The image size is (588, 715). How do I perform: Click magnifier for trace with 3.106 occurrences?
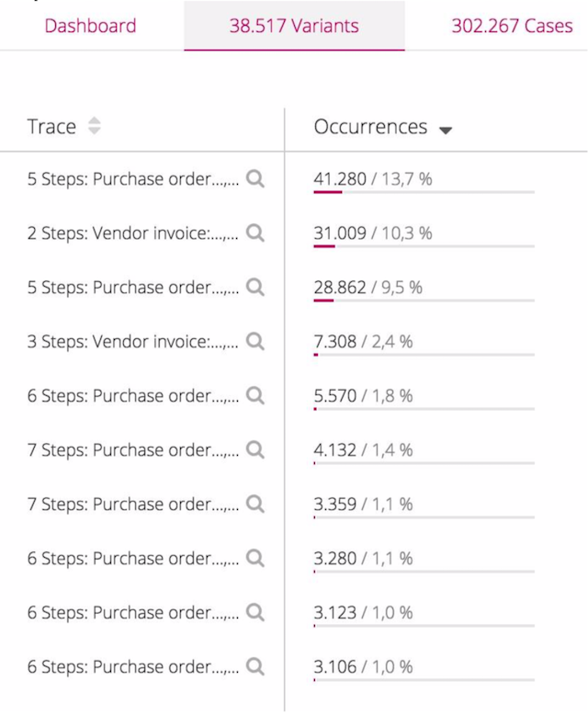coord(255,667)
